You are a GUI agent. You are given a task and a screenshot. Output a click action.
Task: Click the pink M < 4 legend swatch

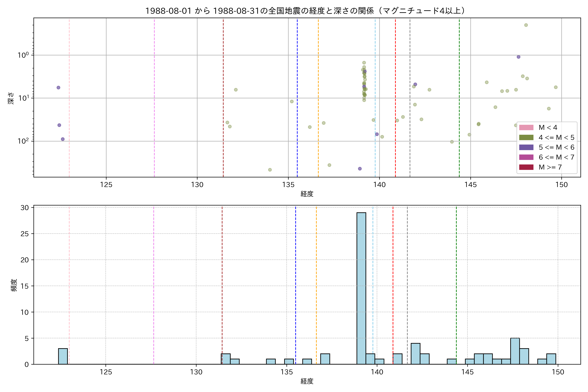pyautogui.click(x=526, y=128)
